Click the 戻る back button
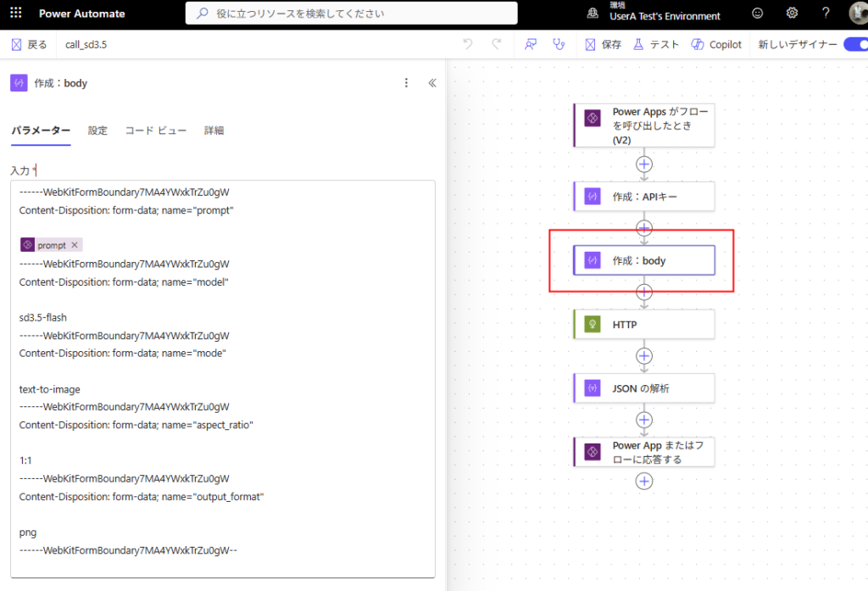Image resolution: width=868 pixels, height=591 pixels. (30, 45)
